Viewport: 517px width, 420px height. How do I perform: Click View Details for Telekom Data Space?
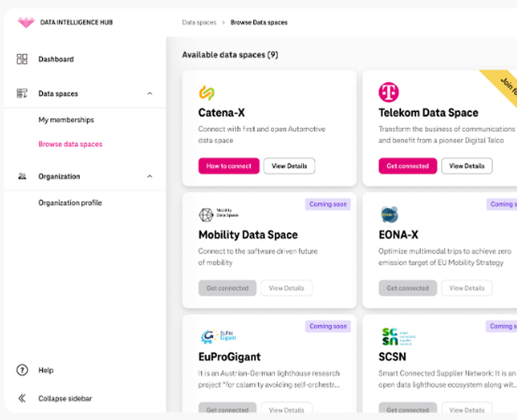[467, 166]
